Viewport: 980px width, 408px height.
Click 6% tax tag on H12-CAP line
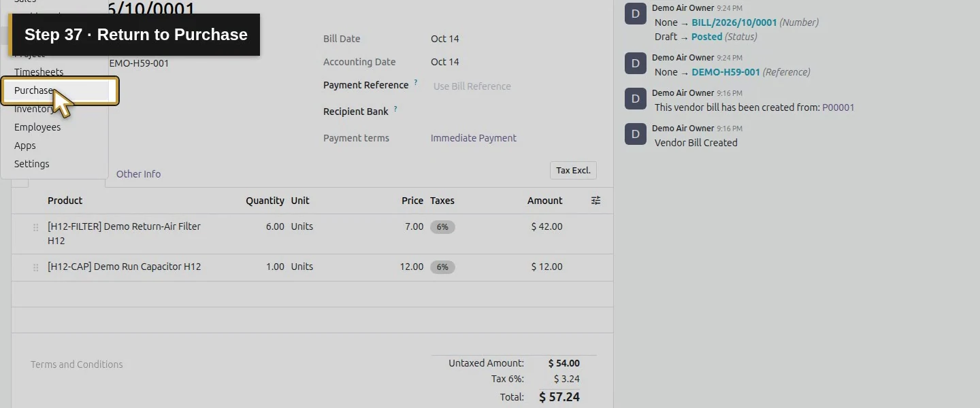click(442, 267)
